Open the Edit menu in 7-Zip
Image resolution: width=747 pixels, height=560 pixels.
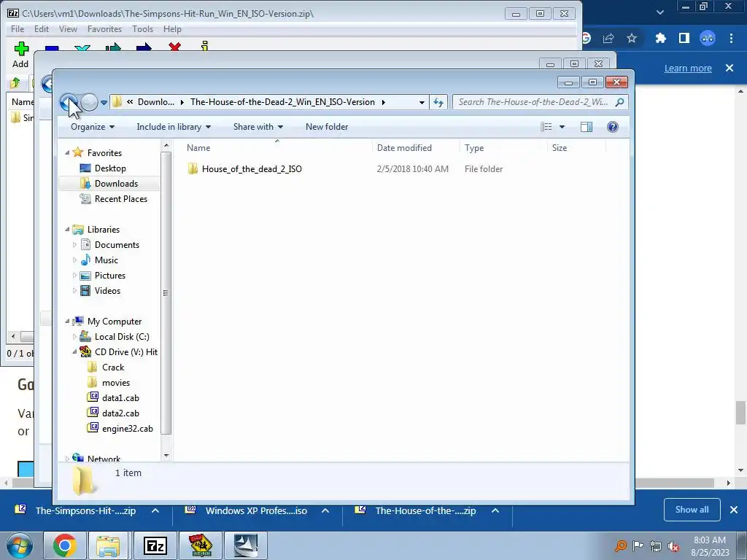click(x=42, y=29)
